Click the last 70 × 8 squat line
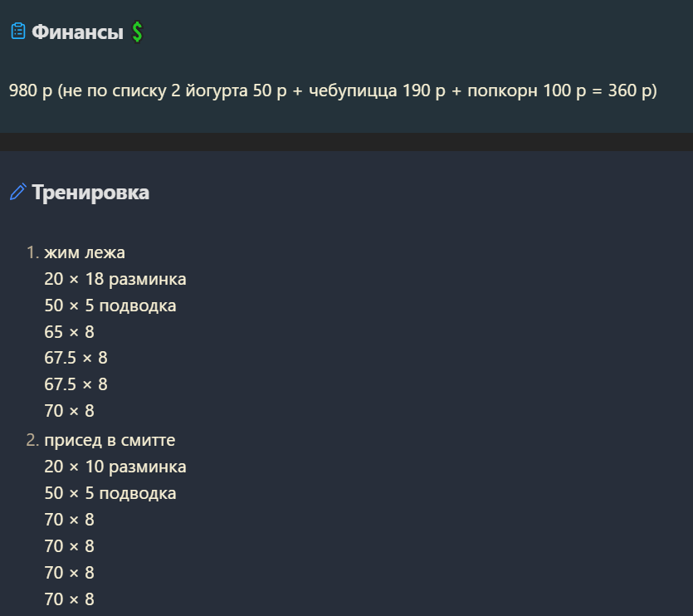This screenshot has width=693, height=616. click(69, 599)
